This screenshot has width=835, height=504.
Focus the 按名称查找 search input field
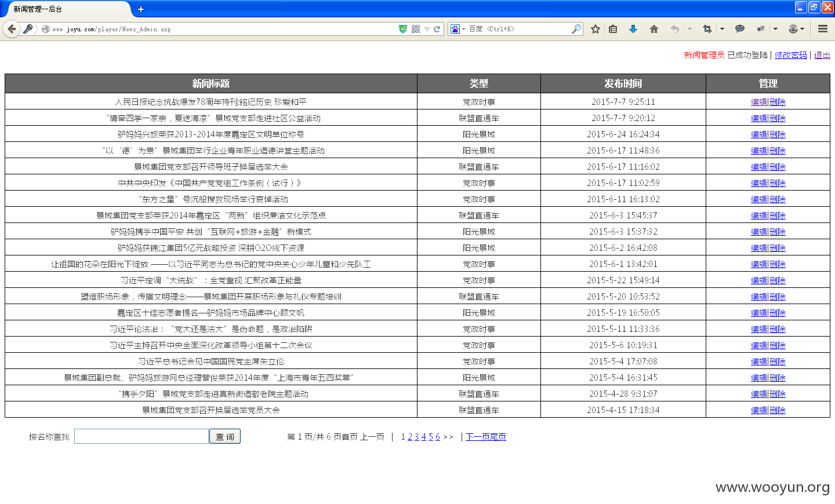(x=141, y=436)
